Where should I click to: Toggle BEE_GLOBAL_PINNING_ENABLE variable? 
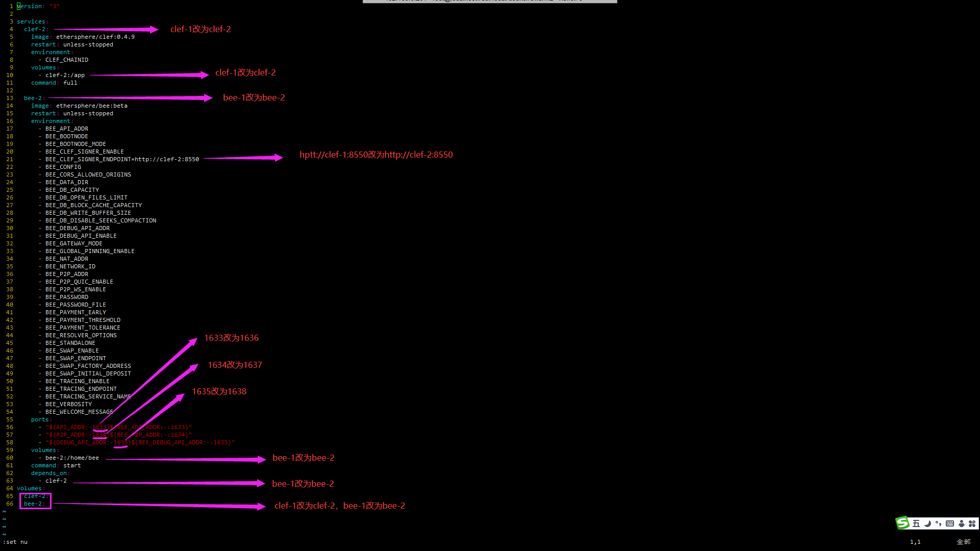pos(90,251)
